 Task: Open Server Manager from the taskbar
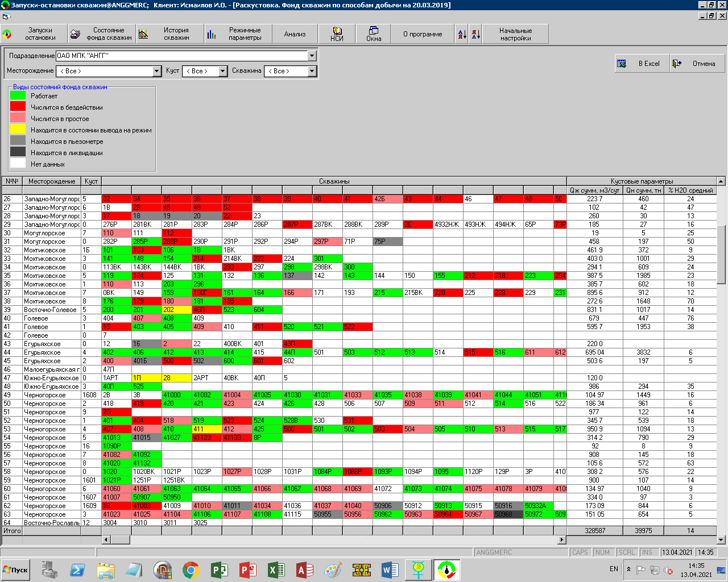coord(49,570)
